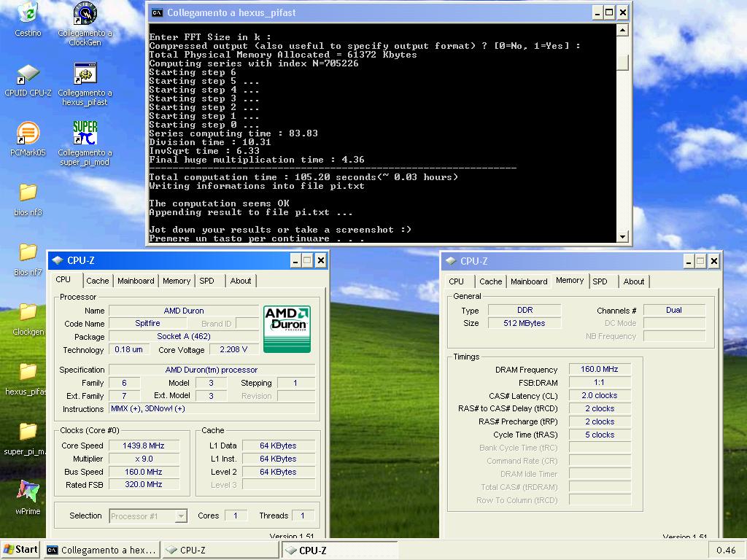Click the memory Size value 512 MBytes
Image resolution: width=747 pixels, height=560 pixels.
[525, 323]
